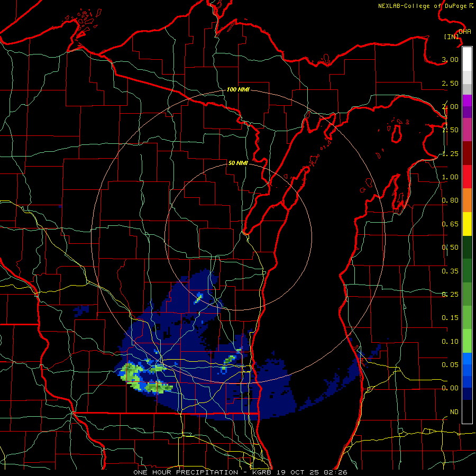Click the [IN] units label

point(452,36)
